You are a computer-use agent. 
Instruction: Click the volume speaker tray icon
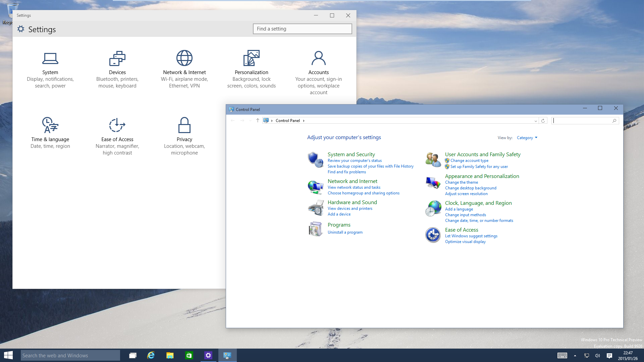tap(598, 356)
